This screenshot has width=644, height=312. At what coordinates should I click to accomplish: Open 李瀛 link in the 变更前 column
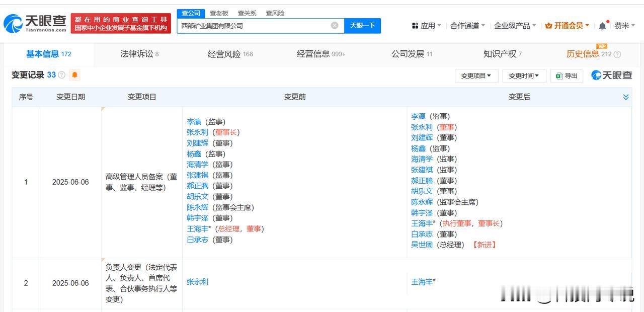point(194,122)
